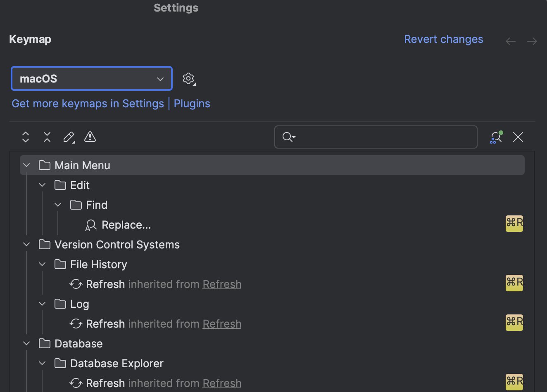Follow the Refresh link under File History
This screenshot has width=547, height=392.
point(222,284)
